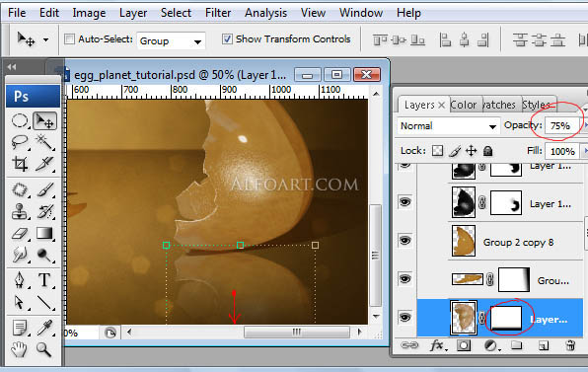Viewport: 588px width, 372px height.
Task: Open the Filter menu
Action: click(x=218, y=13)
